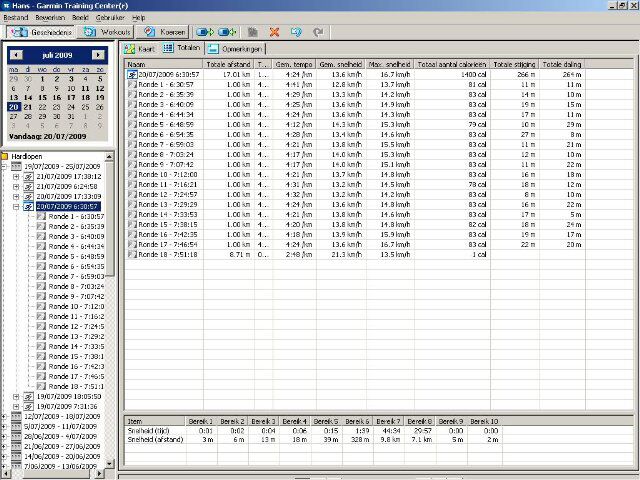This screenshot has height=480, width=640.
Task: Select day 14 in the calendar
Action: [27, 97]
